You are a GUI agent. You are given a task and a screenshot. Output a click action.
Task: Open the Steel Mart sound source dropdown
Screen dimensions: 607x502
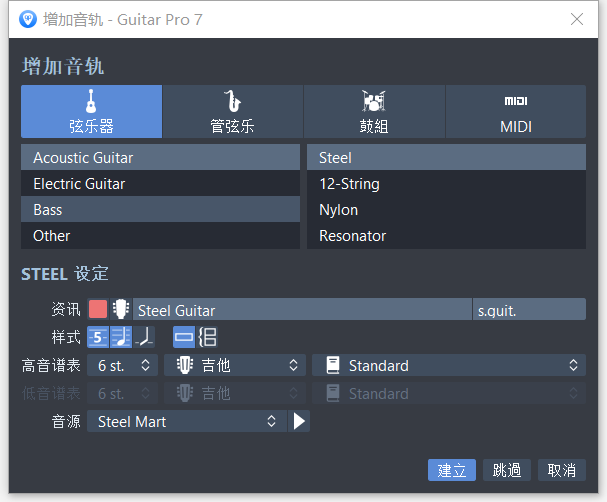(x=187, y=421)
